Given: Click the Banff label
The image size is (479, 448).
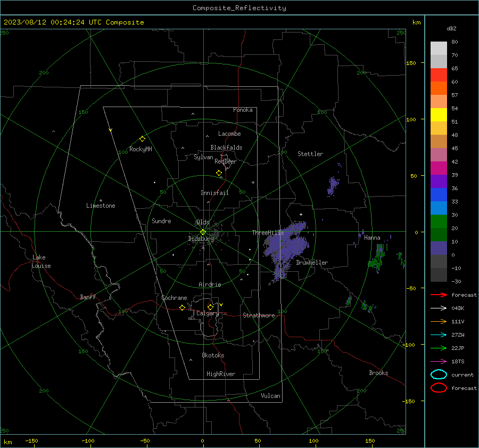Looking at the screenshot, I should pyautogui.click(x=88, y=297).
